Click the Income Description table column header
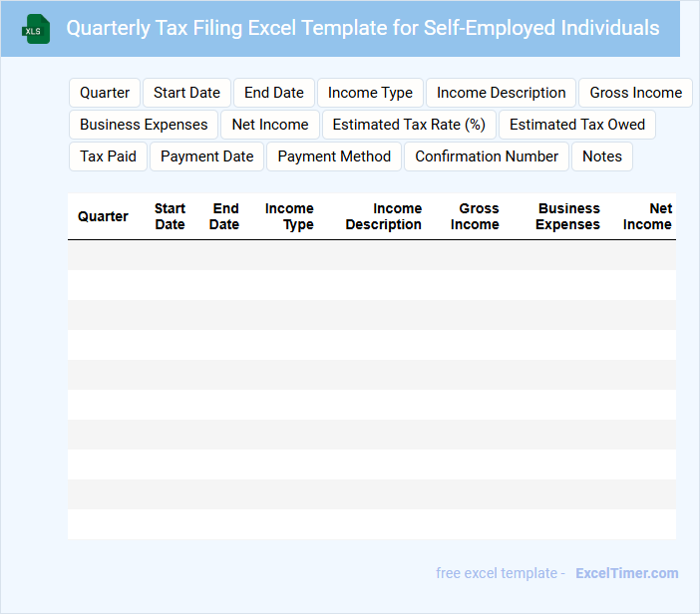The height and width of the screenshot is (614, 700). 384,216
